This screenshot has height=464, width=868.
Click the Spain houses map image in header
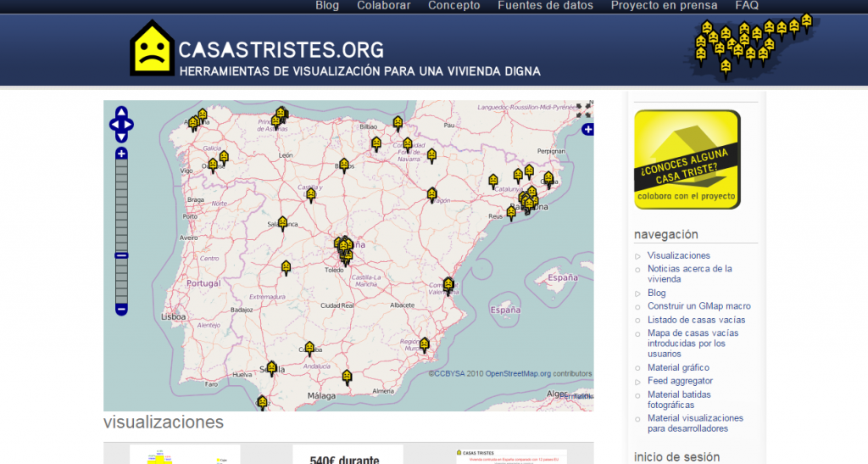point(753,48)
